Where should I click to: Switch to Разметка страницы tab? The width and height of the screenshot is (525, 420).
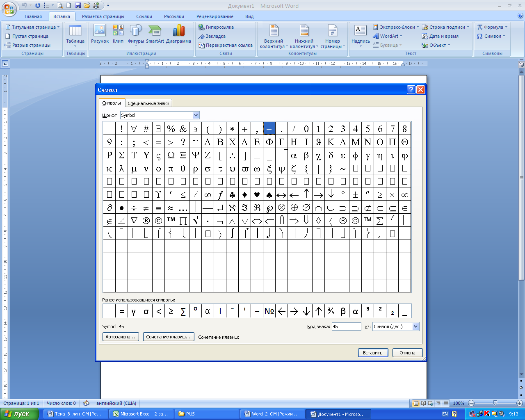coord(103,16)
